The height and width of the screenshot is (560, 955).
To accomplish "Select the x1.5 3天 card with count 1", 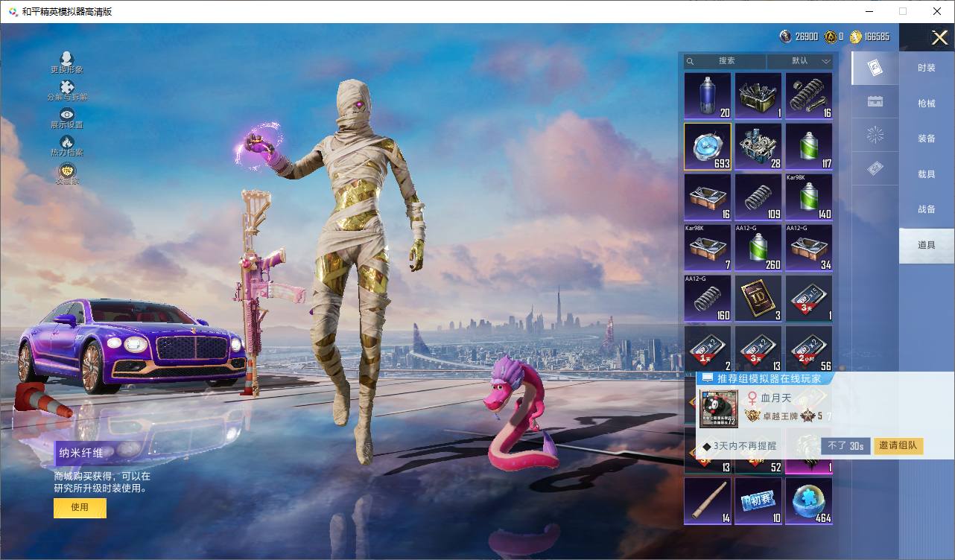I will (809, 299).
